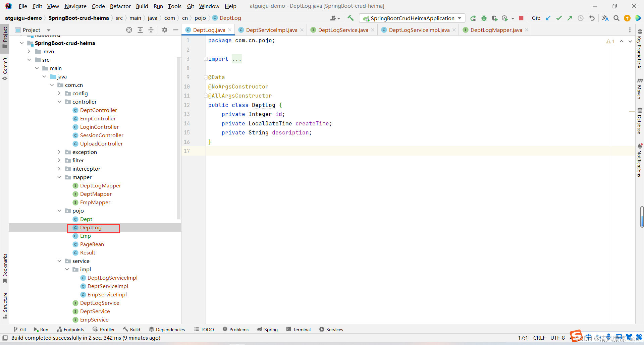
Task: Open the Git Show History clock icon
Action: [581, 18]
